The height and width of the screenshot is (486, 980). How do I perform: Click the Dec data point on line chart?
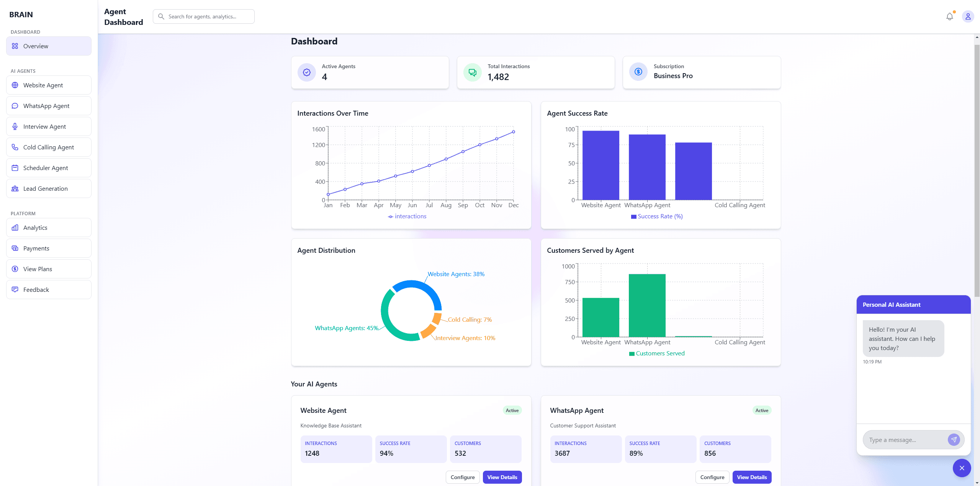514,132
